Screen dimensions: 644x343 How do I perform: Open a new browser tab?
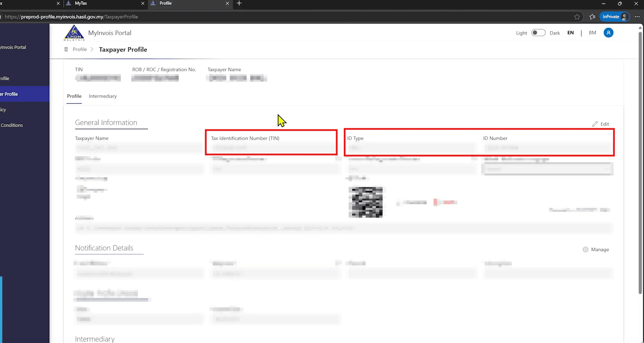(x=239, y=3)
